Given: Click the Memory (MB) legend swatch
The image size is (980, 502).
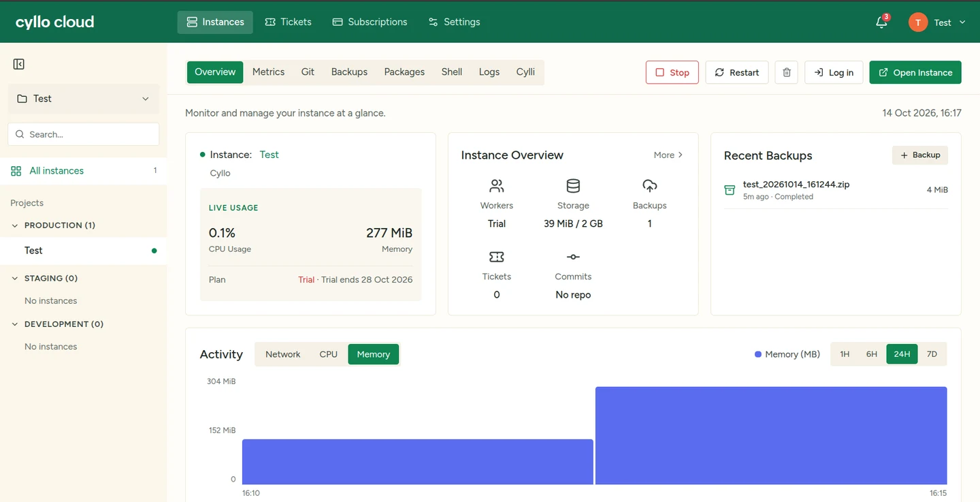Looking at the screenshot, I should (758, 354).
